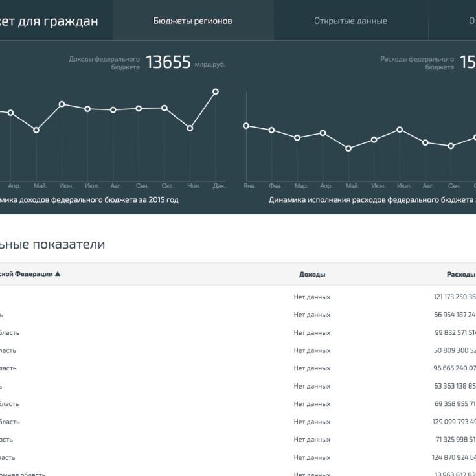Open the Бюджеты регионов tab
Viewport: 476px width, 476px height.
(193, 21)
